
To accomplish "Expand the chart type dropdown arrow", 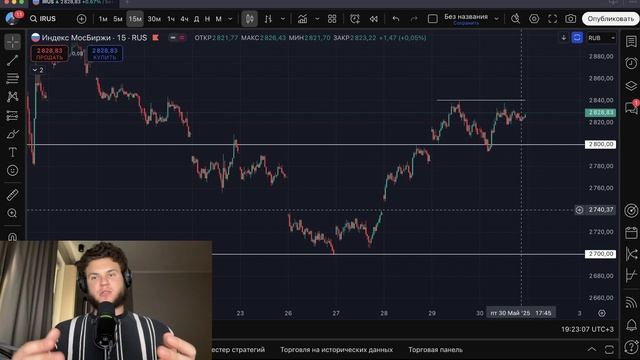I will click(283, 19).
